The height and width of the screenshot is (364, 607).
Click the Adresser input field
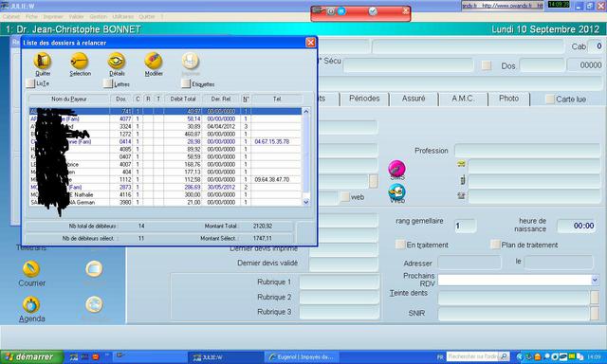pos(469,263)
